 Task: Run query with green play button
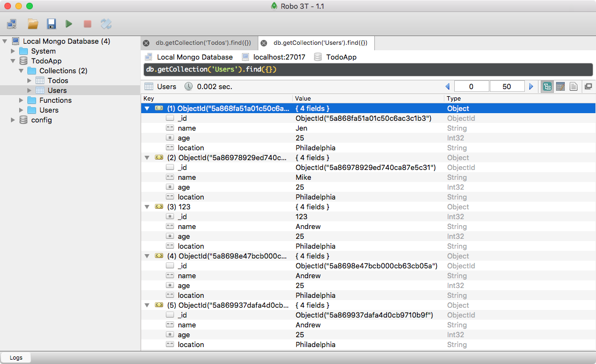coord(69,24)
